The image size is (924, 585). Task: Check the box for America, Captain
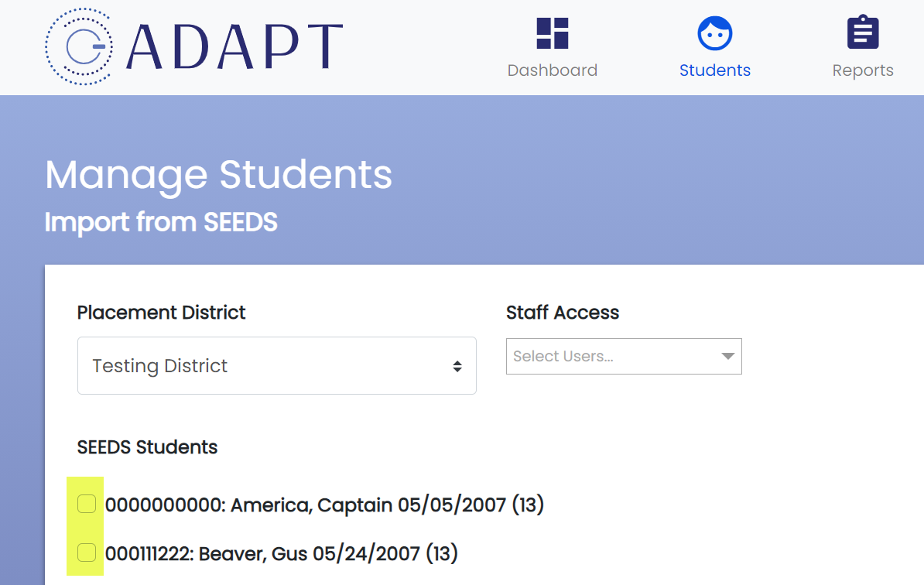tap(87, 504)
